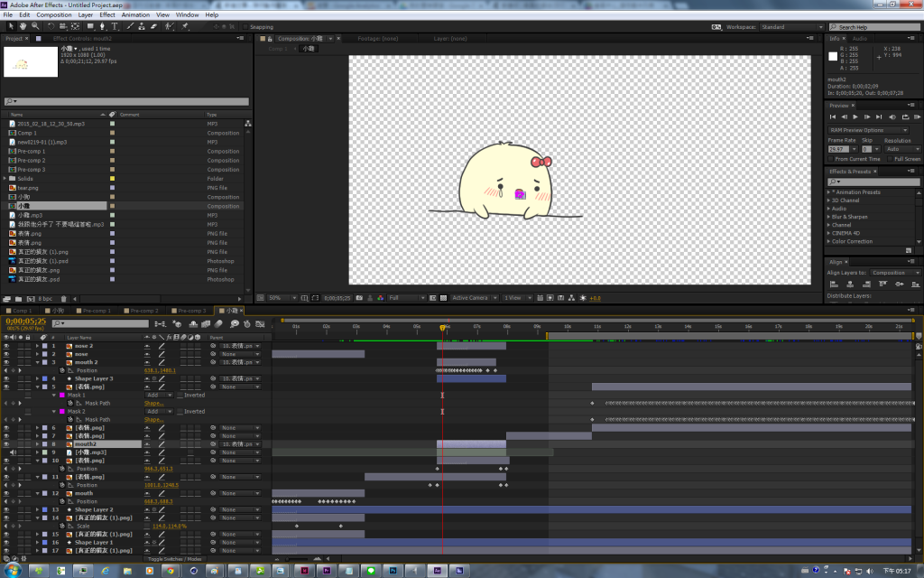Viewport: 924px width, 578px height.
Task: Activate the Eraser tool
Action: pyautogui.click(x=152, y=27)
